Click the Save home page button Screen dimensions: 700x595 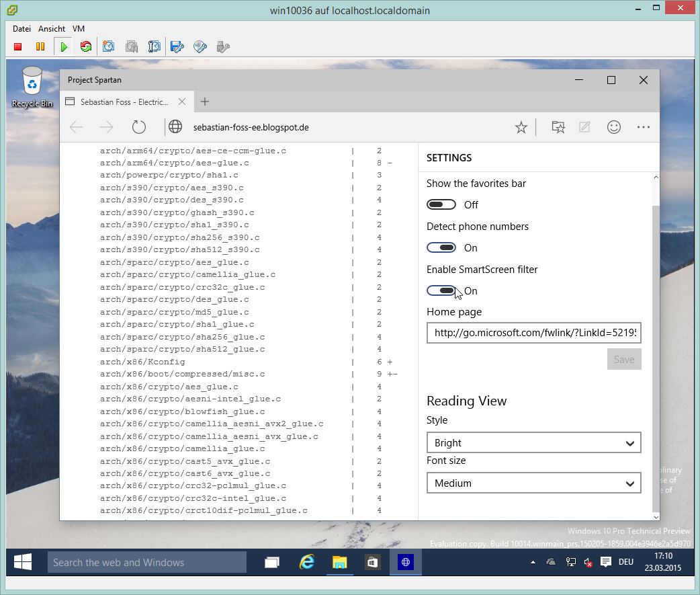[624, 359]
